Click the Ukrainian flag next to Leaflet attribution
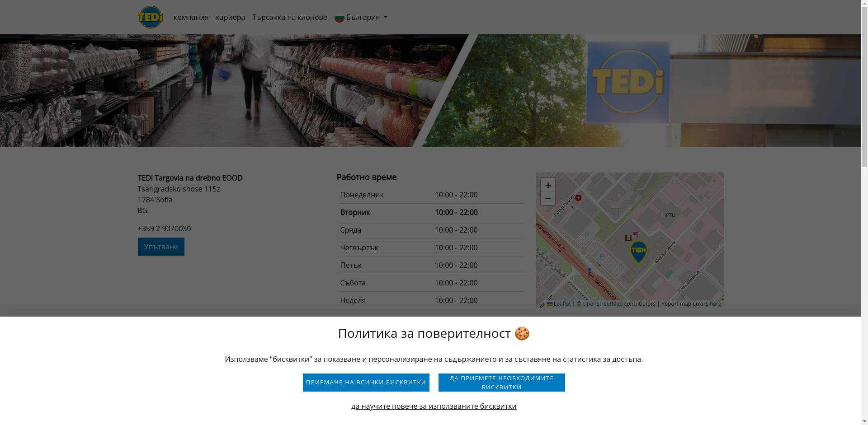The height and width of the screenshot is (425, 868). pos(550,304)
